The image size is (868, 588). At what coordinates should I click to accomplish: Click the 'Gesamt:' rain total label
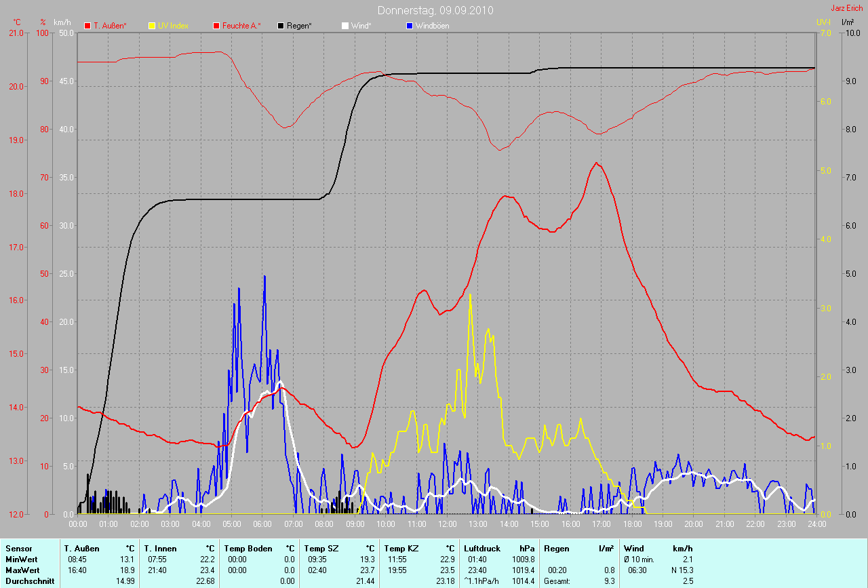[x=557, y=581]
